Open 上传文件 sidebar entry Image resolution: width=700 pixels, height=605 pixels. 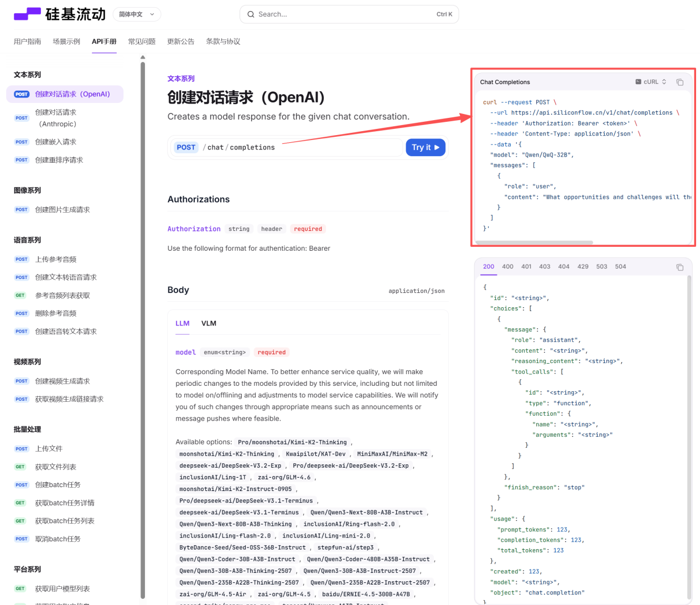click(65, 449)
